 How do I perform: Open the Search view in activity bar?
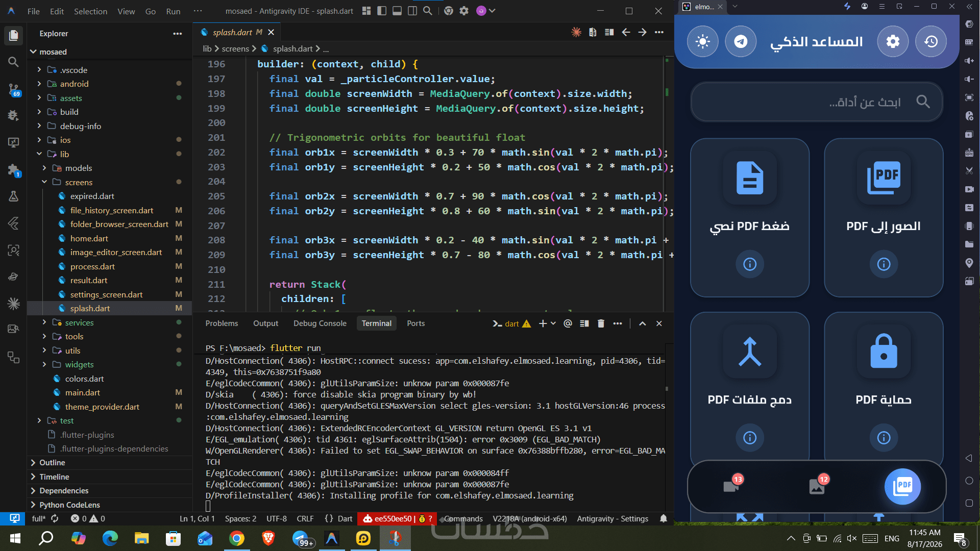coord(14,62)
